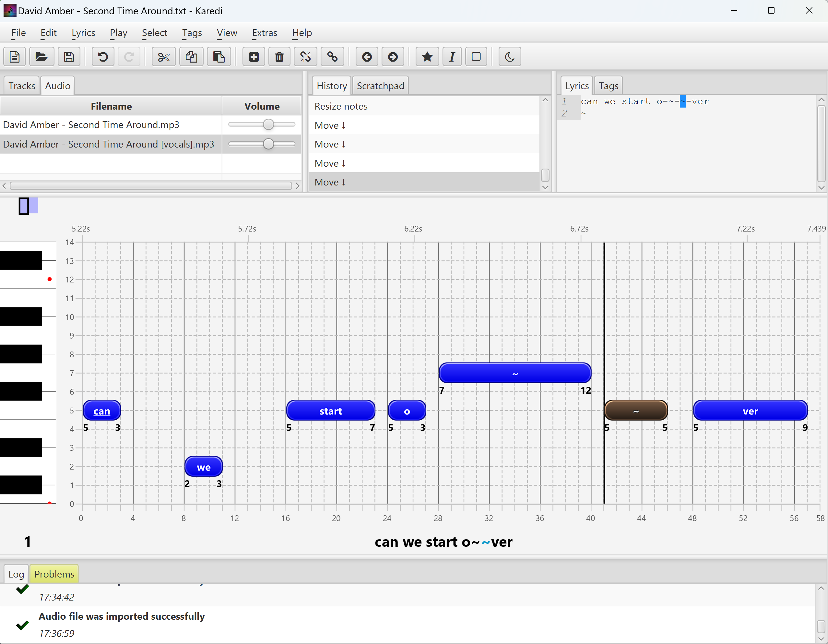828x644 pixels.
Task: Click the merge notes chain-link icon
Action: 333,57
